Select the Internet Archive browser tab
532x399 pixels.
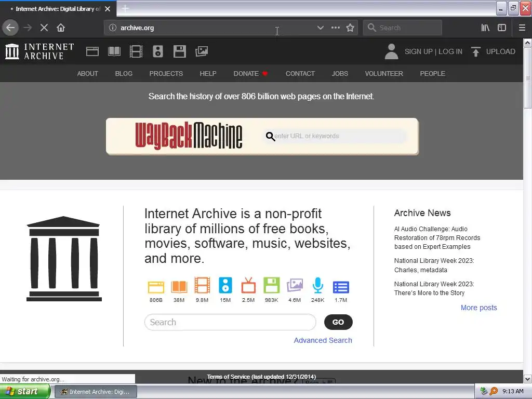coord(58,9)
